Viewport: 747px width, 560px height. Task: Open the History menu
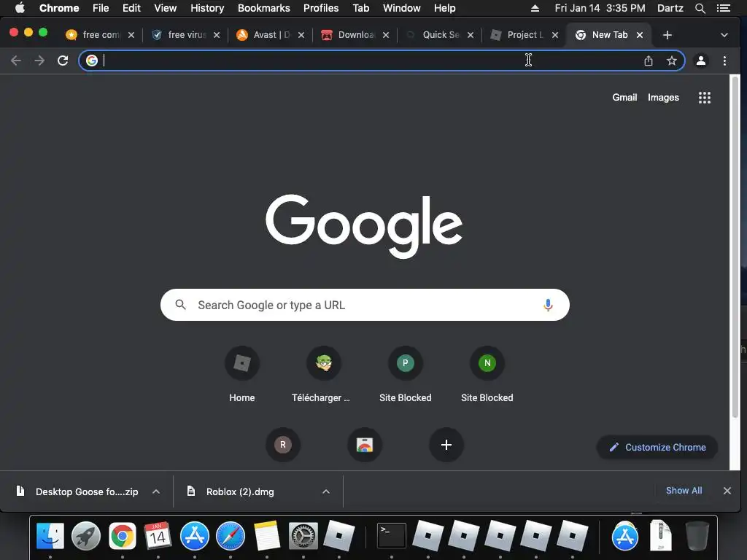tap(207, 8)
